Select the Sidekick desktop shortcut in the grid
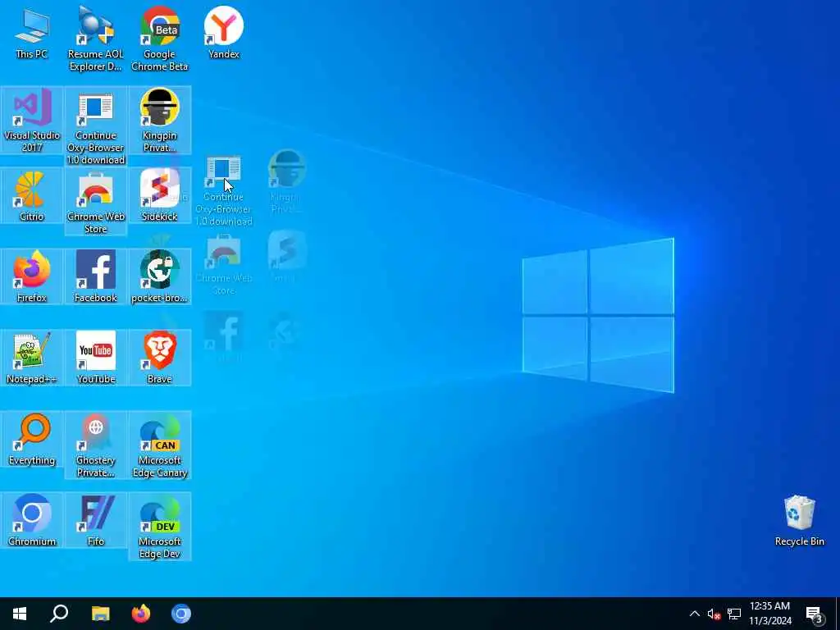840x630 pixels. tap(160, 195)
